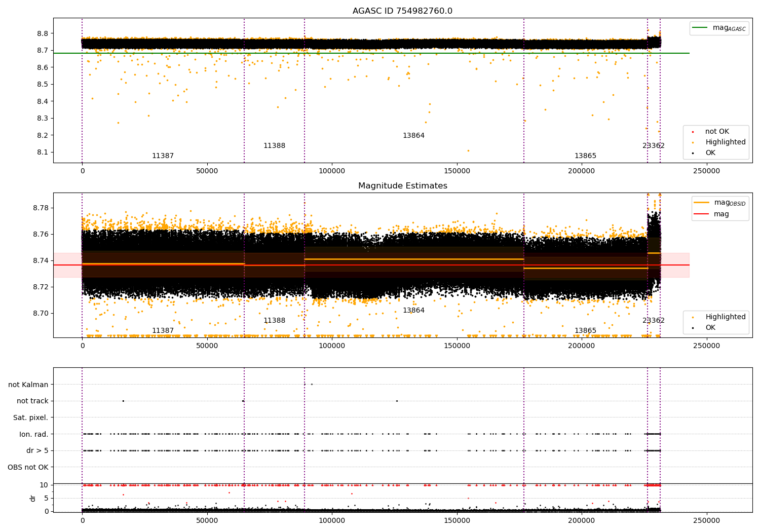Select the mag OBSID legend entry text

(x=730, y=203)
